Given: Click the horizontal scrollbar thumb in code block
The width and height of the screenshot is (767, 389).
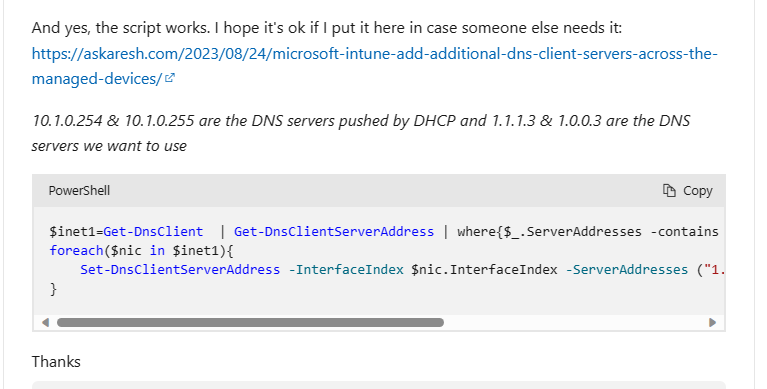Looking at the screenshot, I should point(250,322).
